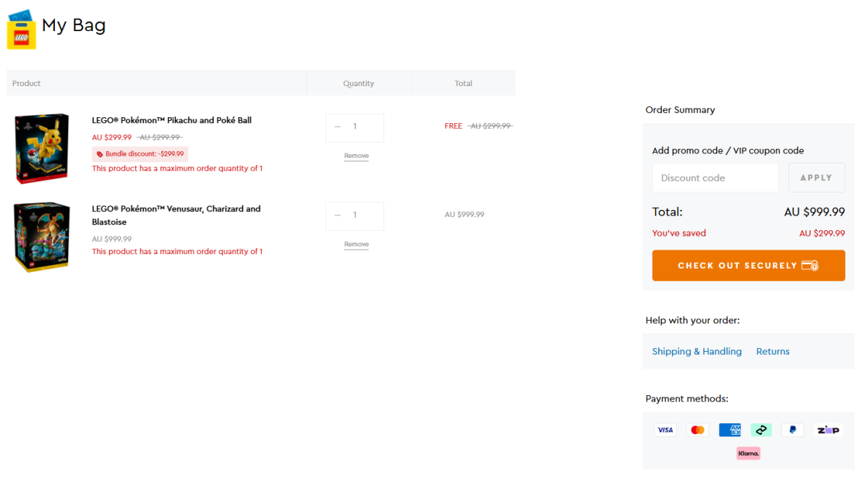Screen dimensions: 868x482
Task: Click the lock card icon on checkout button
Action: click(809, 266)
